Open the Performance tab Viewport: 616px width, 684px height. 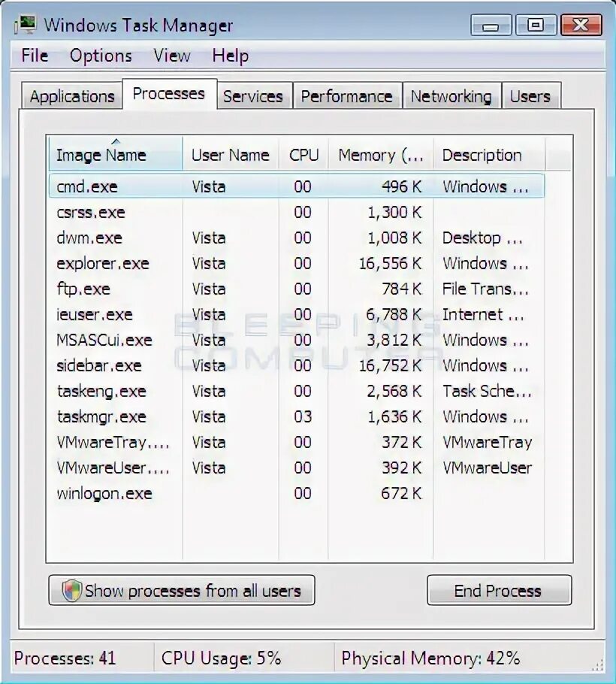[x=346, y=96]
